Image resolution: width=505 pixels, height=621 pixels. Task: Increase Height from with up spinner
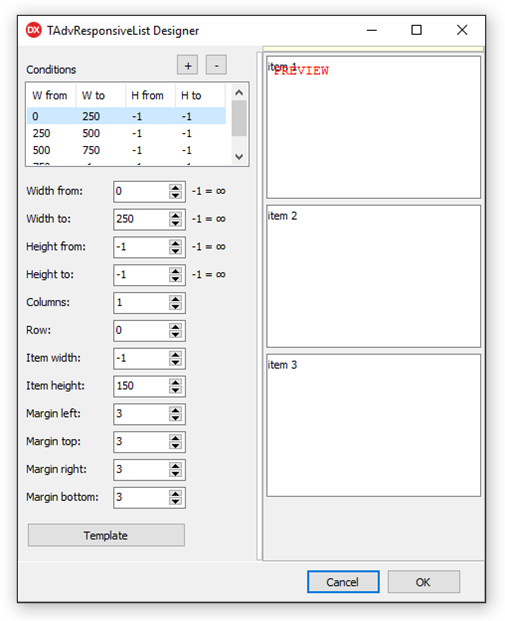[x=175, y=243]
